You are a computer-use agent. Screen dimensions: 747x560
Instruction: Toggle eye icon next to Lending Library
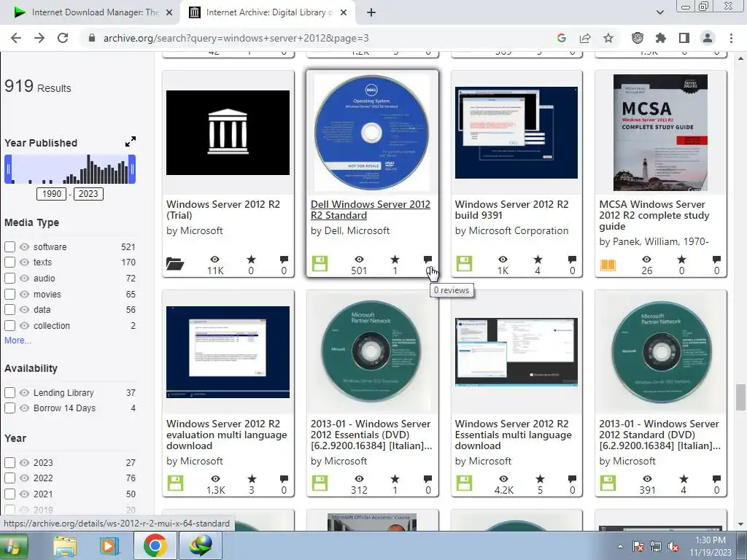tap(24, 393)
